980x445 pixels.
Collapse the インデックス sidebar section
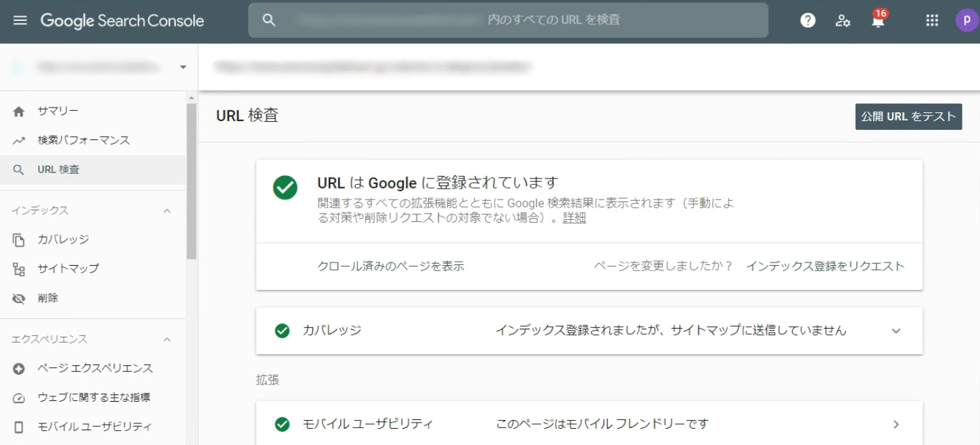coord(167,211)
